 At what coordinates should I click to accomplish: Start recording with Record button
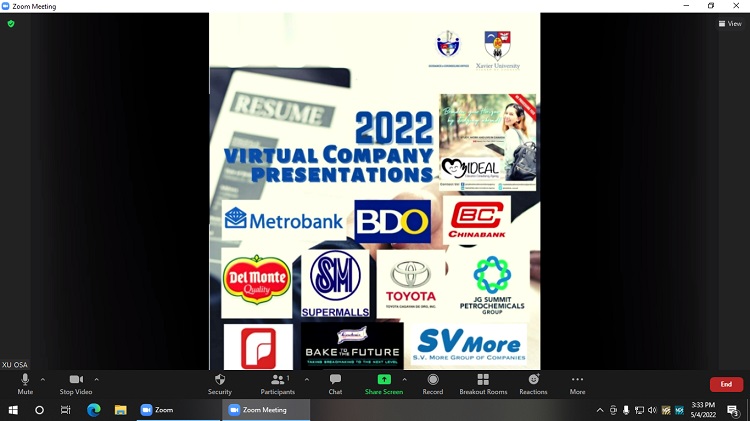click(x=433, y=384)
